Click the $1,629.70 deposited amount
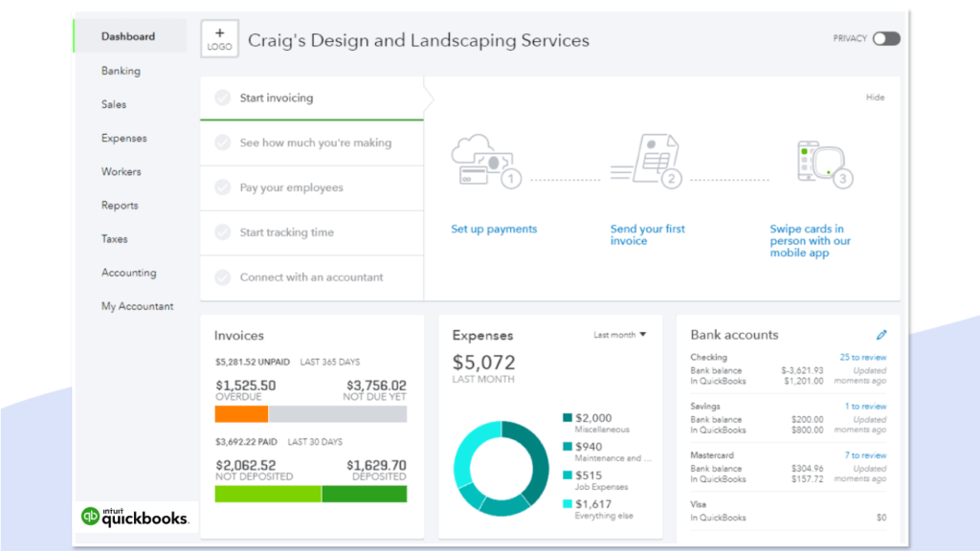 376,466
